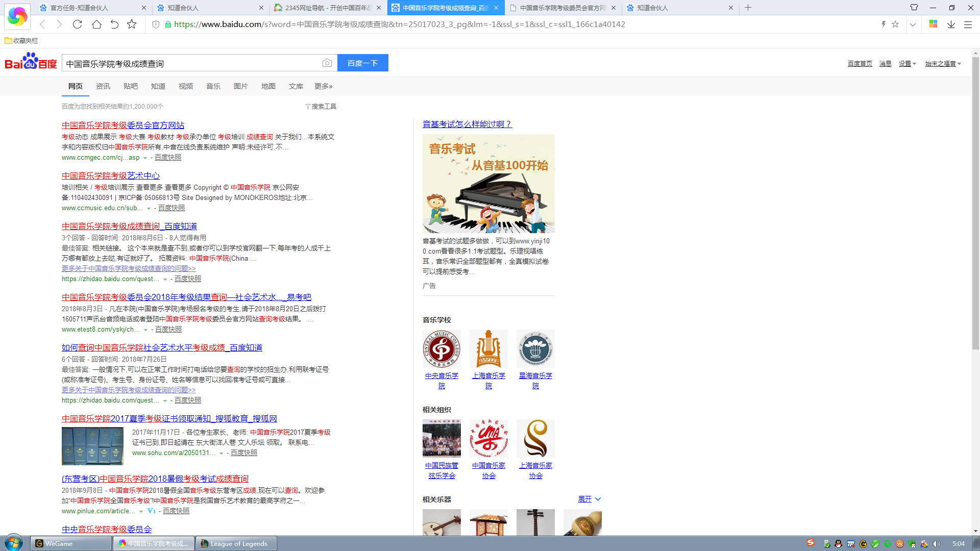The height and width of the screenshot is (551, 980).
Task: Select the 视频 search category
Action: pos(186,86)
